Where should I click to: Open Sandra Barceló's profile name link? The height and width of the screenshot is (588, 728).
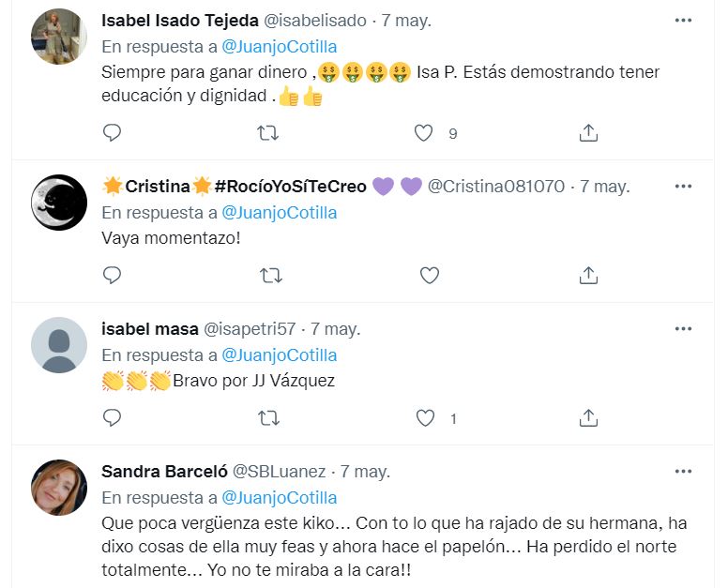coord(162,471)
